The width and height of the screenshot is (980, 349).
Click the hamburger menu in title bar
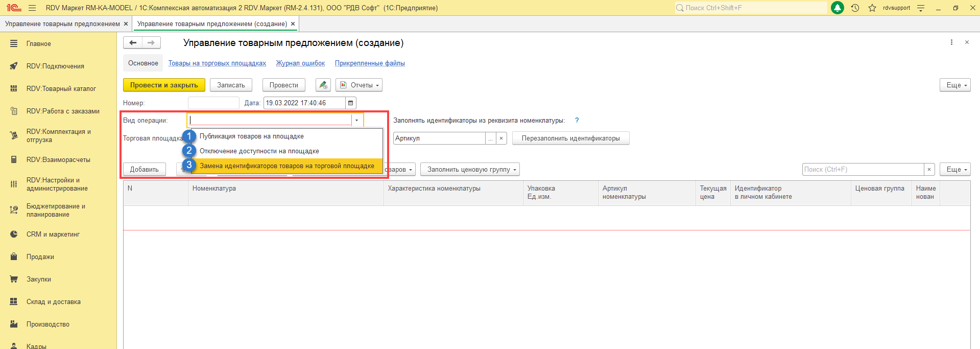coord(32,8)
